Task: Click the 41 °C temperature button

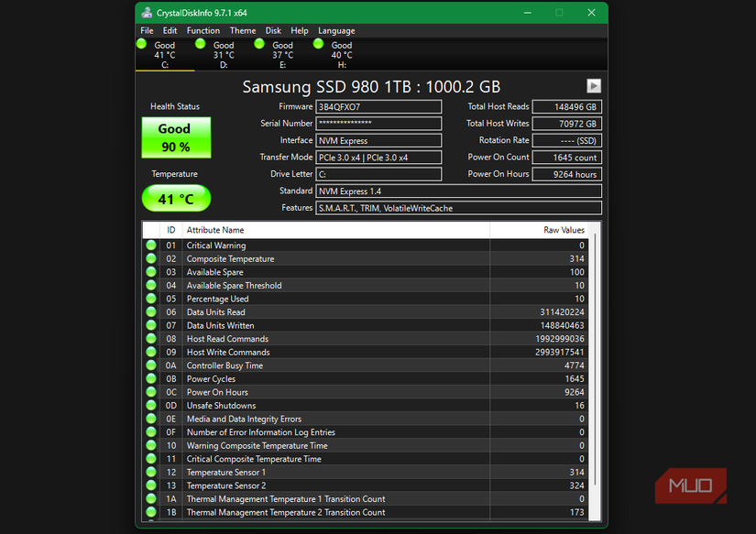Action: [x=175, y=198]
